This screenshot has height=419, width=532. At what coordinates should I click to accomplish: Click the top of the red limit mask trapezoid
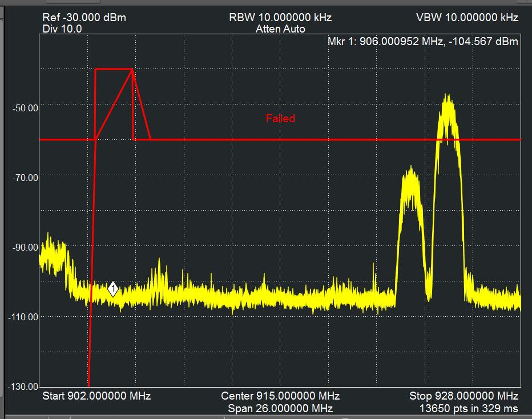coord(114,69)
